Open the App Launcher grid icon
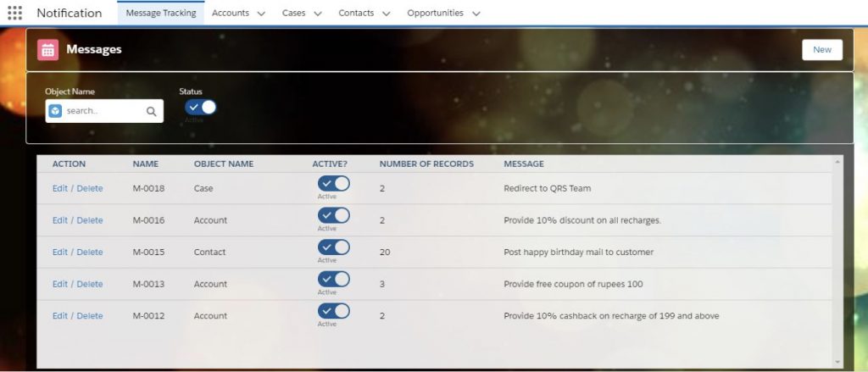 point(15,13)
